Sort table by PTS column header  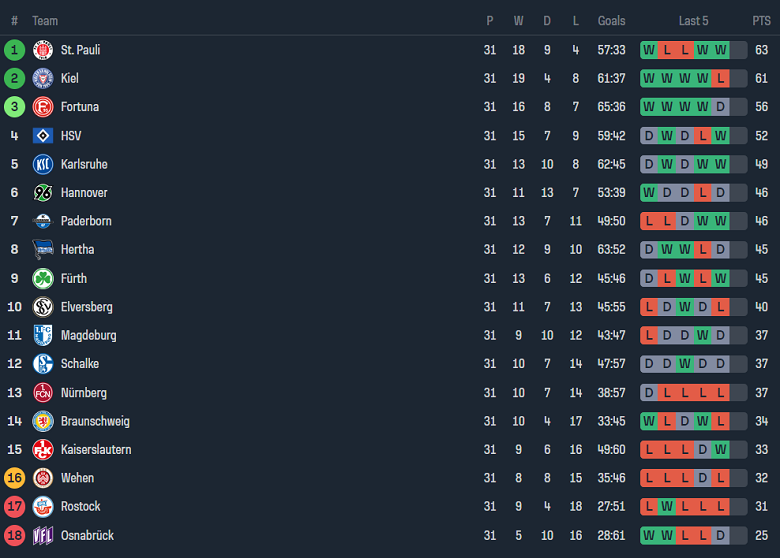[761, 21]
